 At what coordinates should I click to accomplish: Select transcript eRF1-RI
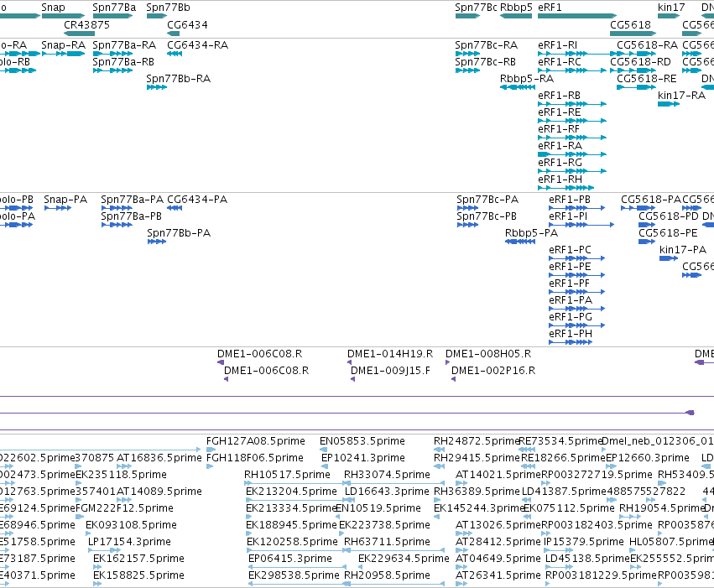[x=577, y=54]
